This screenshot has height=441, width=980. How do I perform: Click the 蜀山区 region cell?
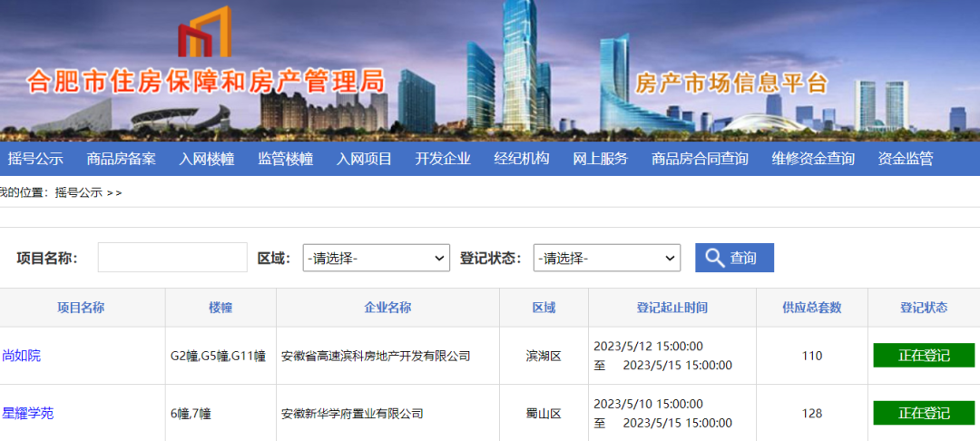(544, 414)
